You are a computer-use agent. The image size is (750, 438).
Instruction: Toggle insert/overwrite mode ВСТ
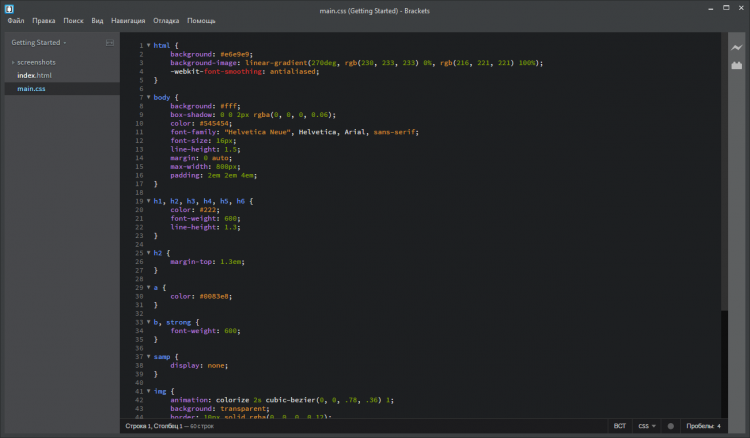coord(620,426)
